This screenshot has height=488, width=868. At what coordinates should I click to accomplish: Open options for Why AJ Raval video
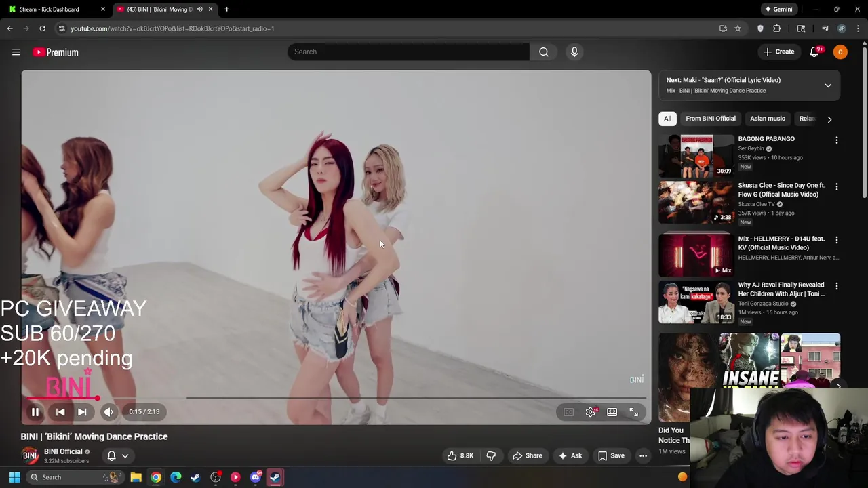tap(836, 286)
